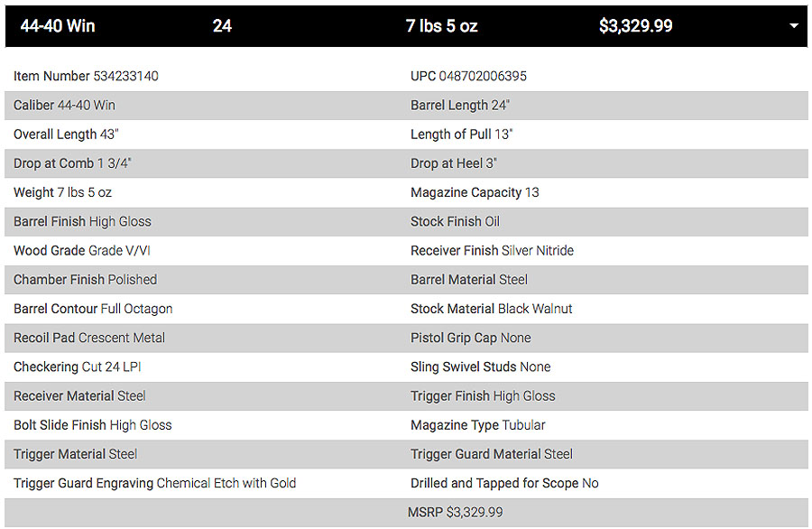This screenshot has height=529, width=812.
Task: Collapse the spec panel using header arrow
Action: coord(794,26)
